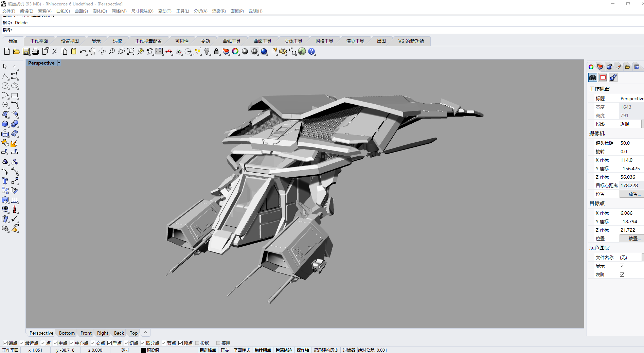Screen dimensions: 644x353
Task: Select the Pan view hand tool
Action: [x=92, y=51]
